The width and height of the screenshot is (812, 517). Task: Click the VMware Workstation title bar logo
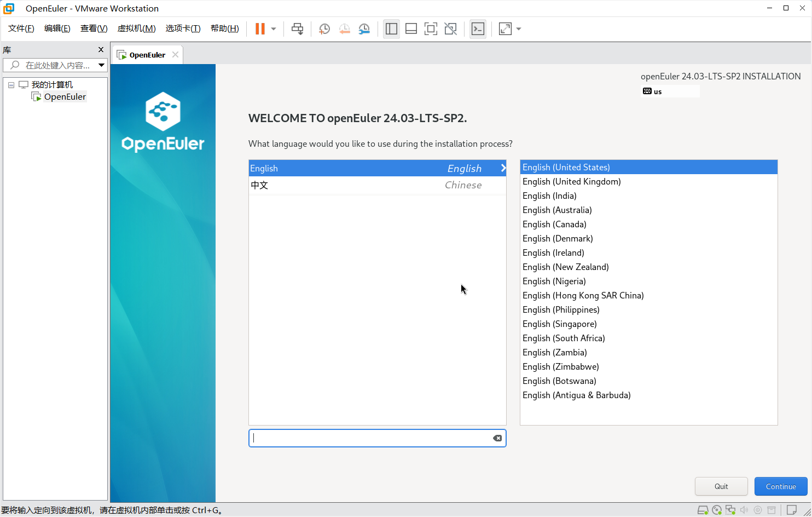(9, 8)
